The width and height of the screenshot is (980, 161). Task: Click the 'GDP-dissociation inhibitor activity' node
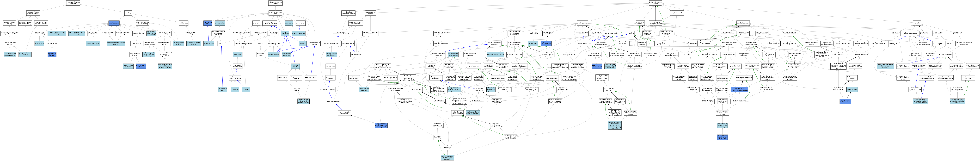tap(10, 54)
